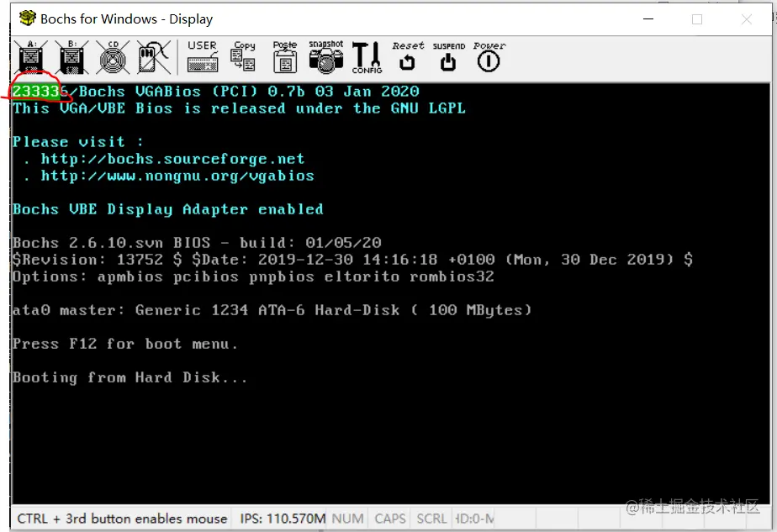Minimize the Bochs Display window
Screen dimensions: 777x532
(x=648, y=18)
